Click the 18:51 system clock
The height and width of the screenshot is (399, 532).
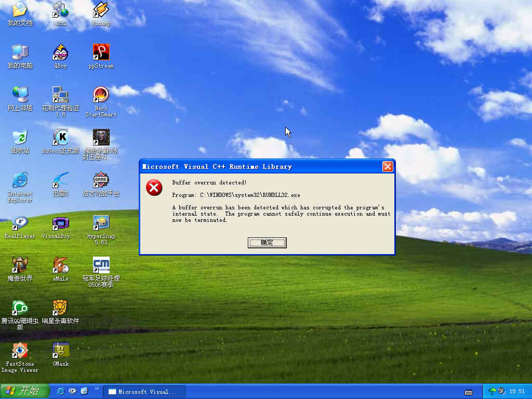pyautogui.click(x=517, y=392)
